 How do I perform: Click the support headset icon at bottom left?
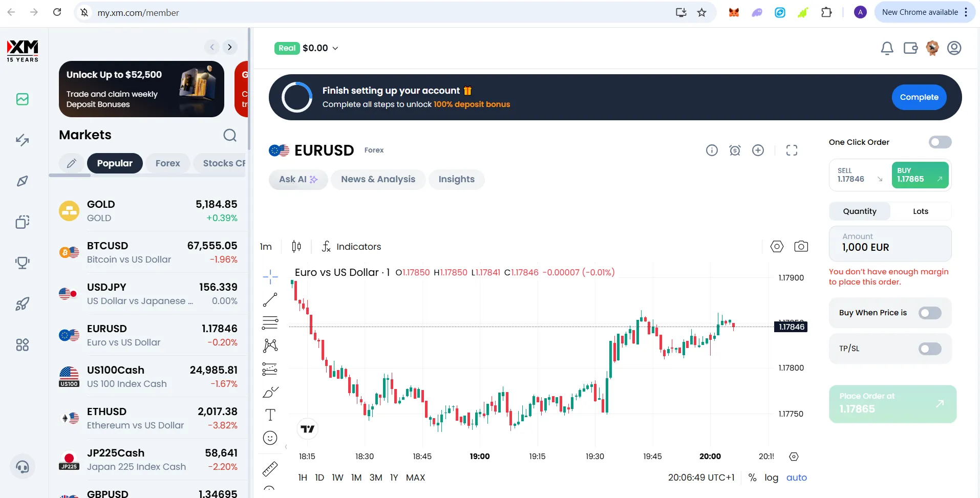23,466
